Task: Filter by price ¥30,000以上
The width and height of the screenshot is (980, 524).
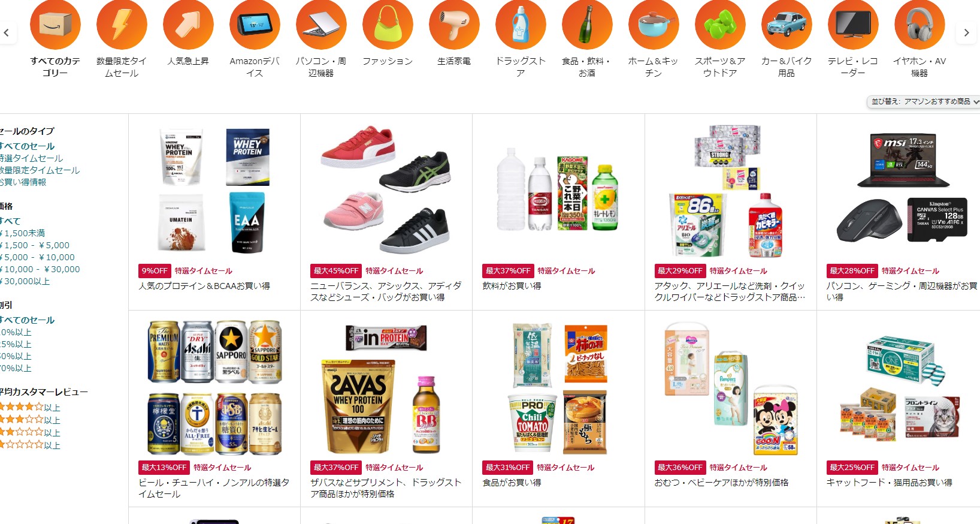Action: point(25,281)
